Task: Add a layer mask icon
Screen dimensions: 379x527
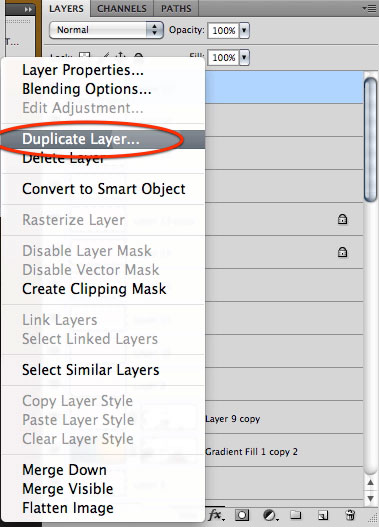Action: pyautogui.click(x=242, y=515)
